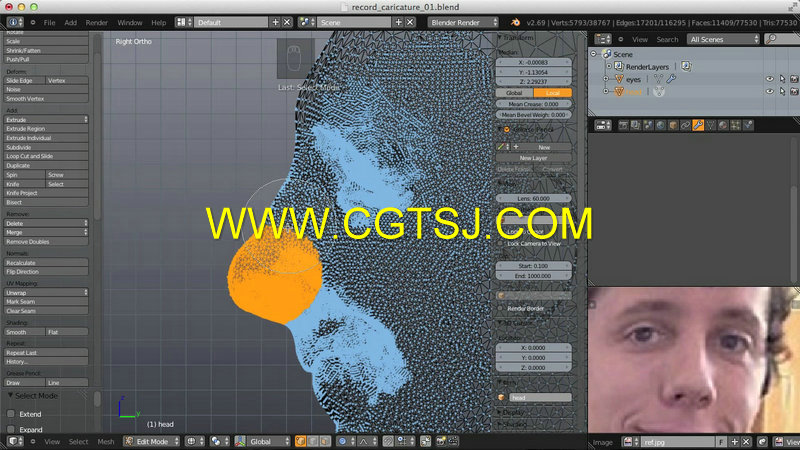Open Help menu

[159, 22]
